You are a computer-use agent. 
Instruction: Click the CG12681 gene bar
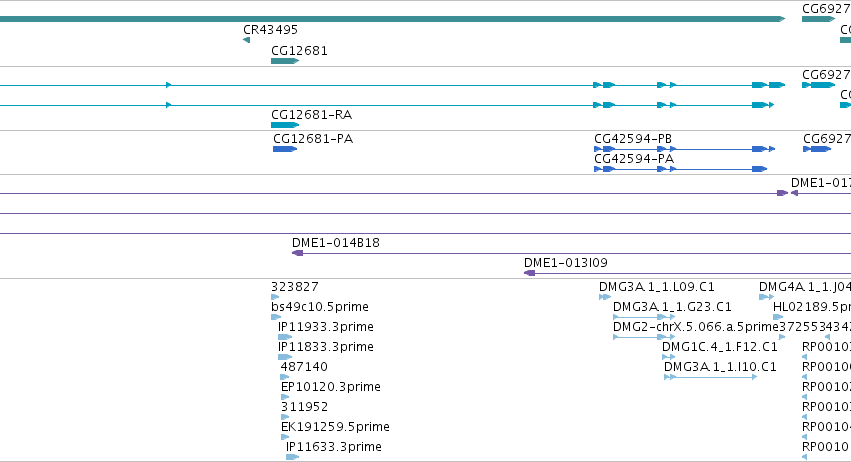[x=285, y=61]
